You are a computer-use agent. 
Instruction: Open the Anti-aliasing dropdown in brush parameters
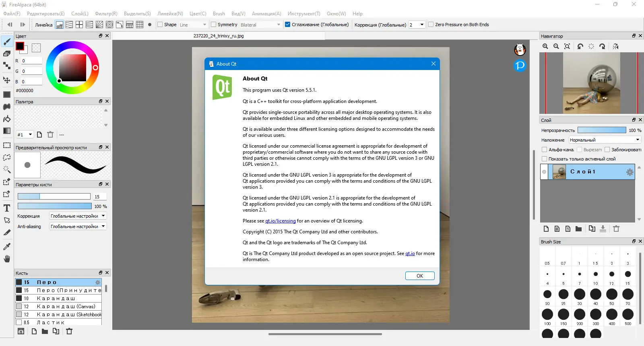coord(78,227)
